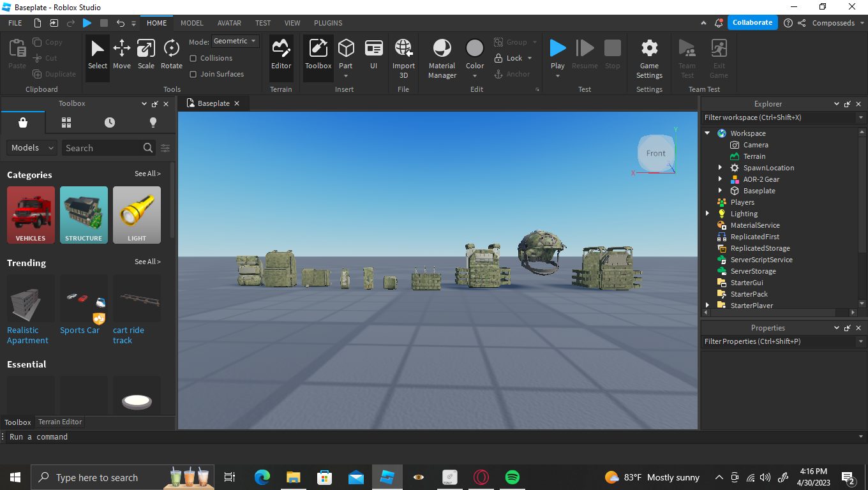Enable the Join Surfaces checkbox
This screenshot has width=868, height=490.
[x=193, y=74]
